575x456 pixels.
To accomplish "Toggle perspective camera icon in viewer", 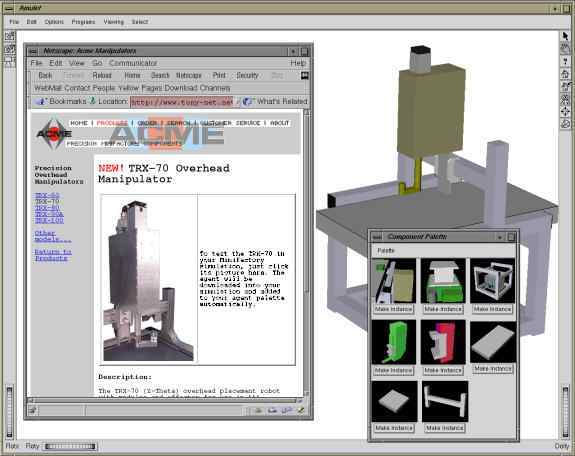I will pos(565,124).
